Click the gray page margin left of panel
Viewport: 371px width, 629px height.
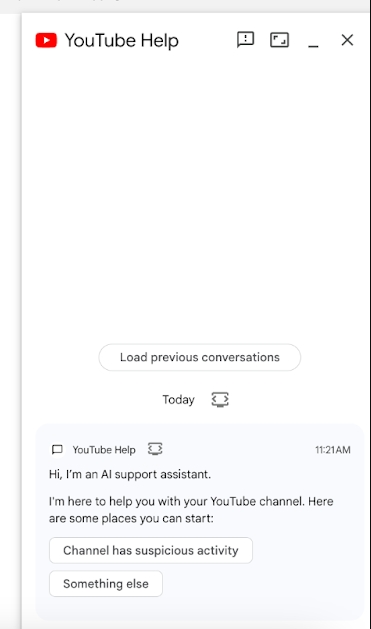coord(10,321)
